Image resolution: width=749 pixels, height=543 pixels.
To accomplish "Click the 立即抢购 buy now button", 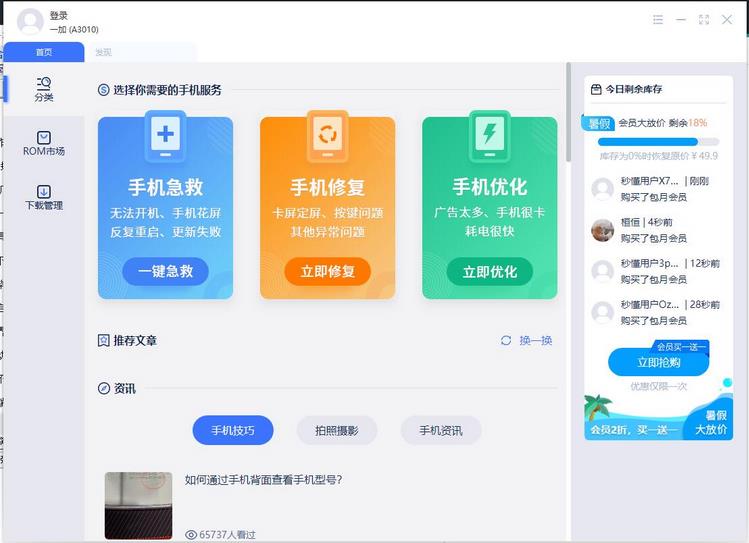I will (x=658, y=362).
